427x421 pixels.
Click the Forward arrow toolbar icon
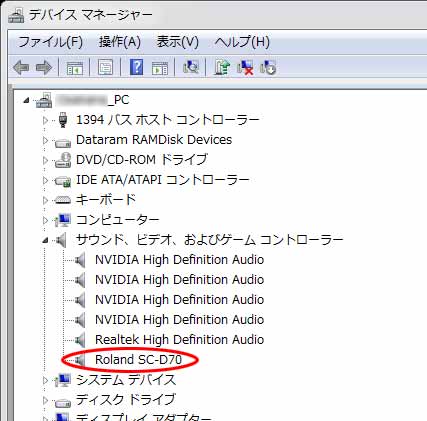tap(44, 68)
